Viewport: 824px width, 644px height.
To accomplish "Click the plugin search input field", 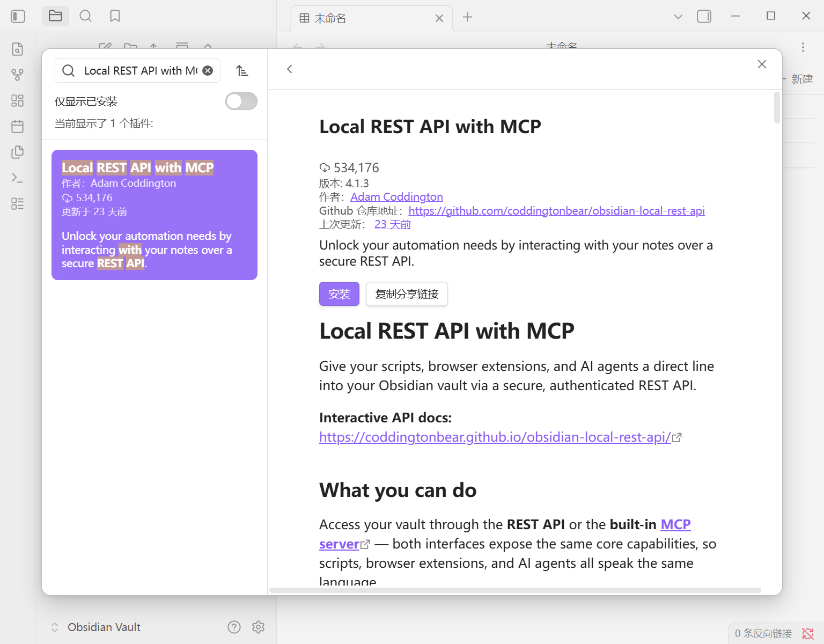I will click(137, 70).
